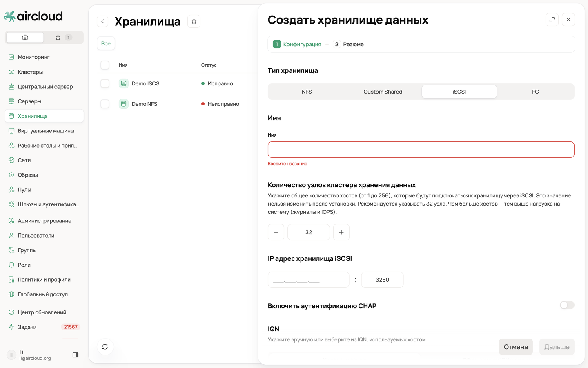Open the favorites star tab in sidebar
The width and height of the screenshot is (588, 368).
63,37
